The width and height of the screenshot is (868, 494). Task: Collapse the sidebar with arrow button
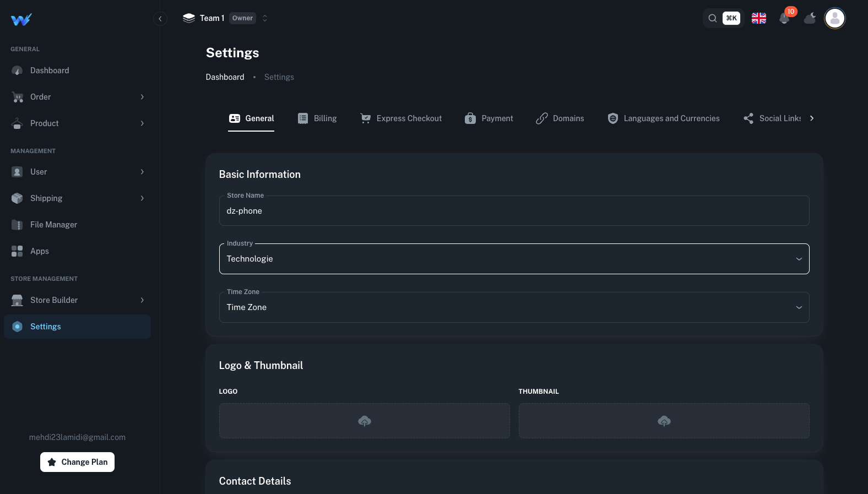coord(160,19)
